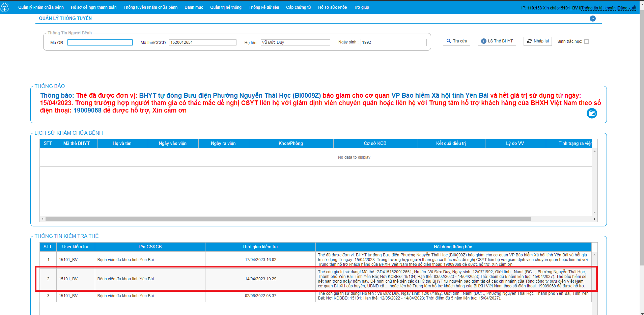Click the history table's scroll-down arrow
644x315 pixels.
(594, 213)
